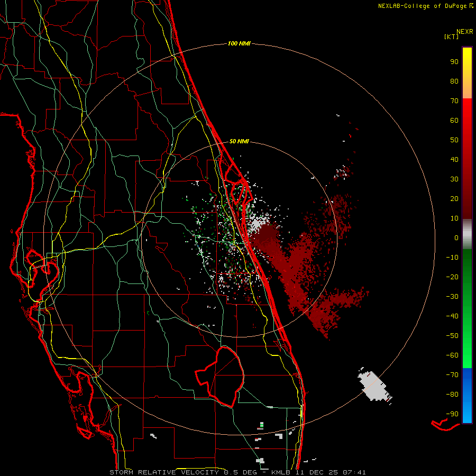The width and height of the screenshot is (476, 476).
Task: Click the Lake Okeechobee outline on the map
Action: [x=220, y=377]
